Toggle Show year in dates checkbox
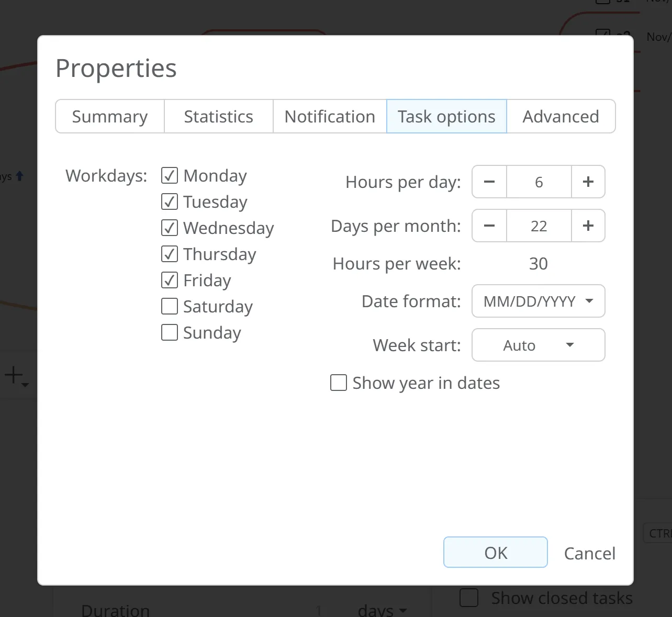Image resolution: width=672 pixels, height=617 pixels. click(x=339, y=383)
